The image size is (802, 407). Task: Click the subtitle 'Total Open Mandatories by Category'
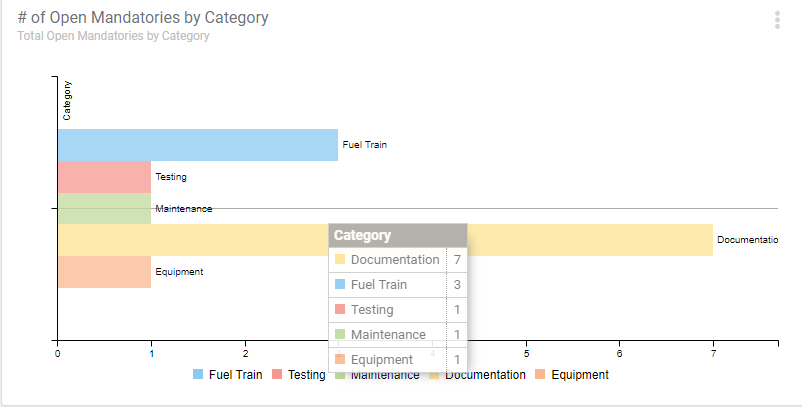(113, 36)
